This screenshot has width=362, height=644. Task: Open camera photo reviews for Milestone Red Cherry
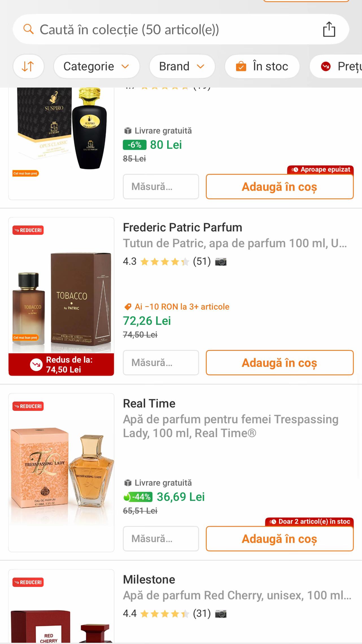[x=221, y=614]
